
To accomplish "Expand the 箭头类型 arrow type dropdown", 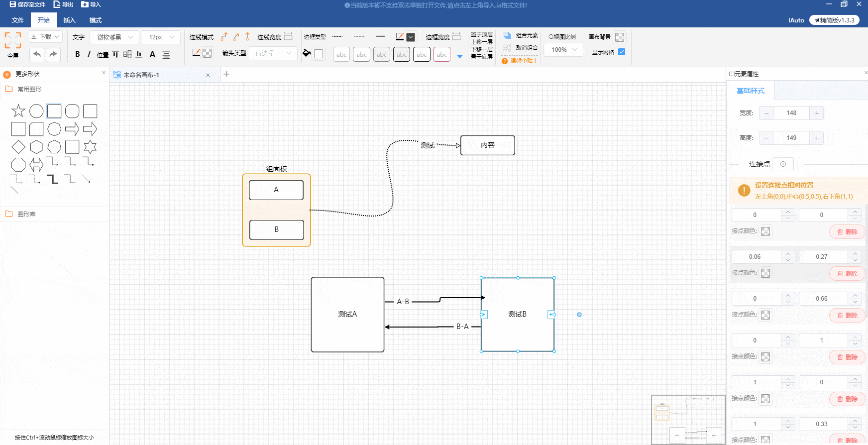I will point(273,53).
